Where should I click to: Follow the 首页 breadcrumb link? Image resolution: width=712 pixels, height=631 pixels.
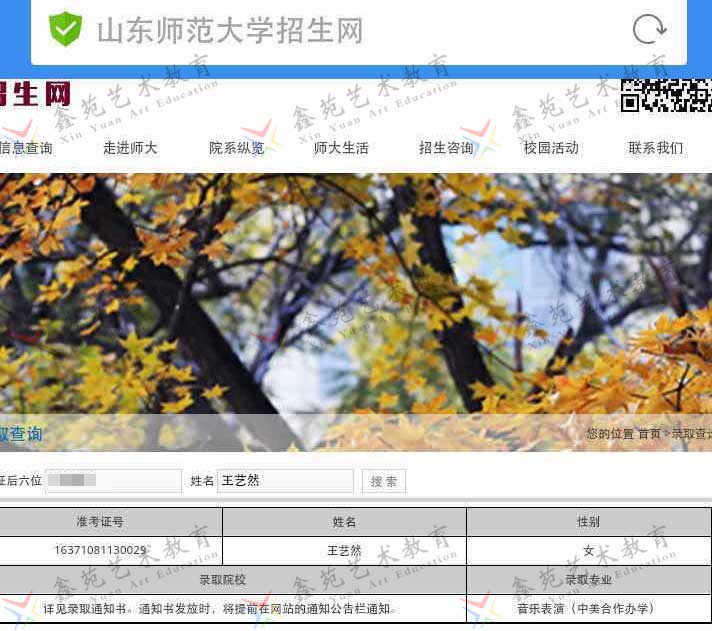tap(649, 434)
